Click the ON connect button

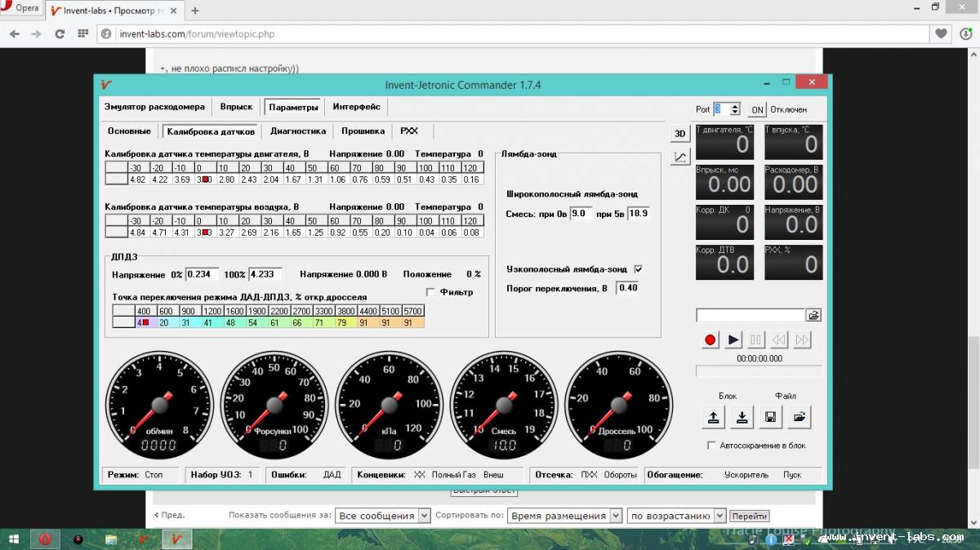click(757, 109)
